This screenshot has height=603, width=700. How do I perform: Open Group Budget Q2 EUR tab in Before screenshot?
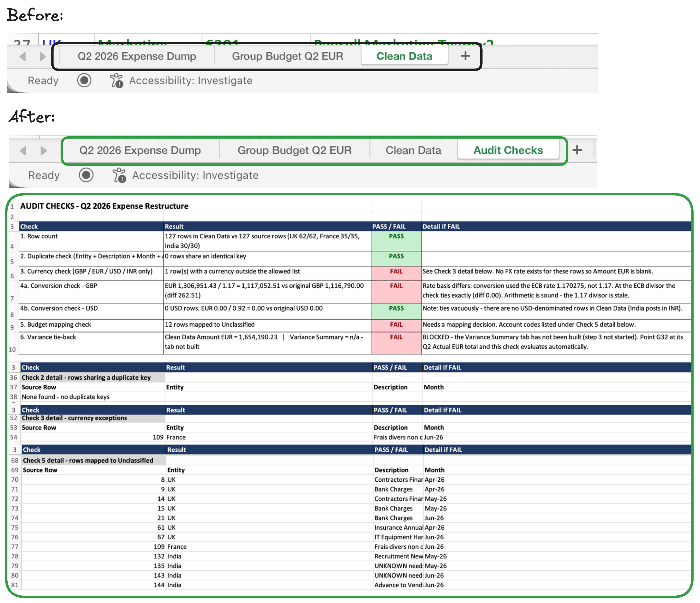tap(287, 56)
